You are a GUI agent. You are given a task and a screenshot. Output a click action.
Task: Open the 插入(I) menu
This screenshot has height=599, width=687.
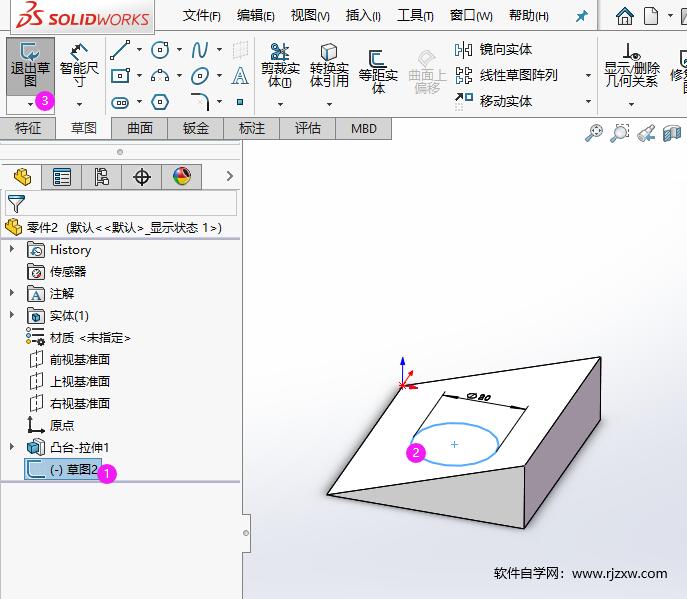pos(363,16)
